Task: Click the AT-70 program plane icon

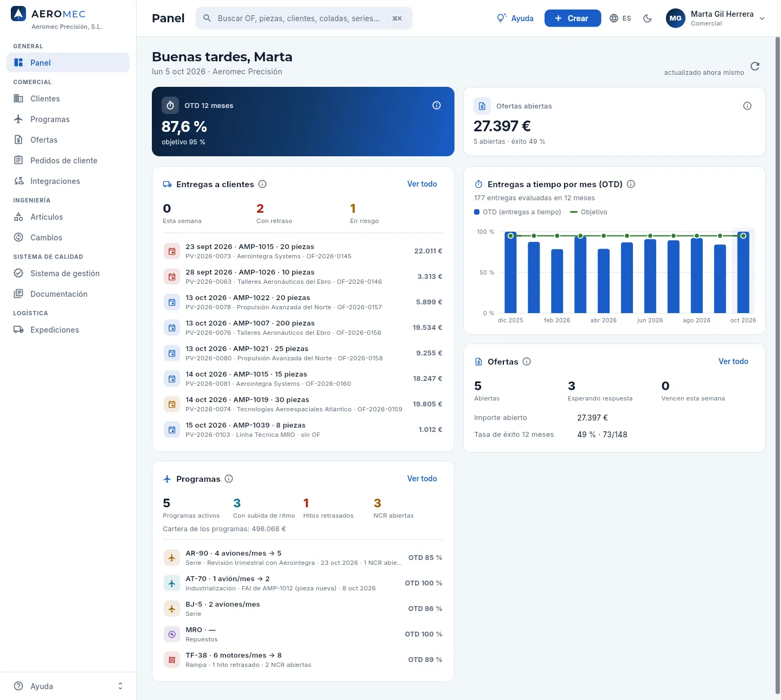Action: (x=172, y=583)
